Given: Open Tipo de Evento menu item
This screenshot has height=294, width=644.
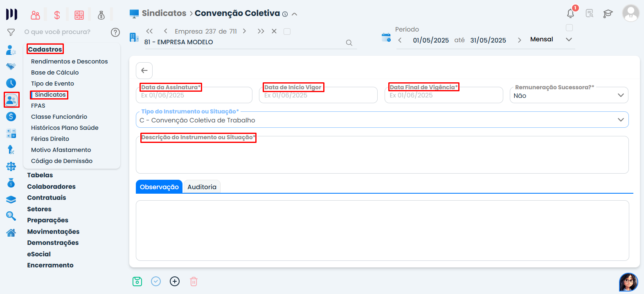Looking at the screenshot, I should tap(53, 84).
